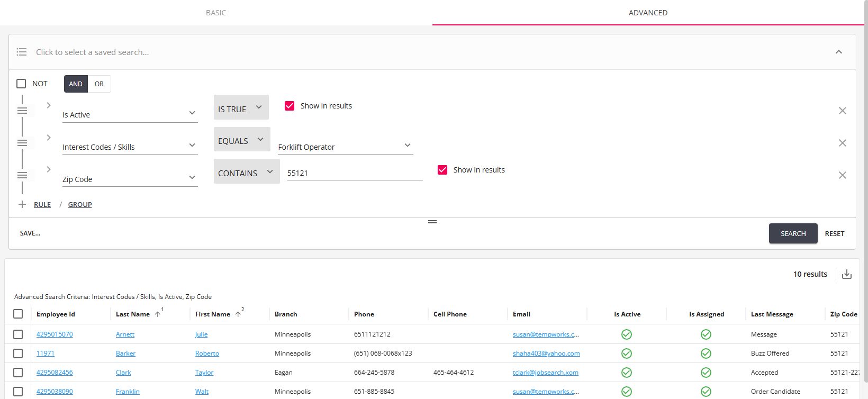This screenshot has height=399, width=868.
Task: Click the Is Assigned green check for Arnett
Action: (x=706, y=334)
